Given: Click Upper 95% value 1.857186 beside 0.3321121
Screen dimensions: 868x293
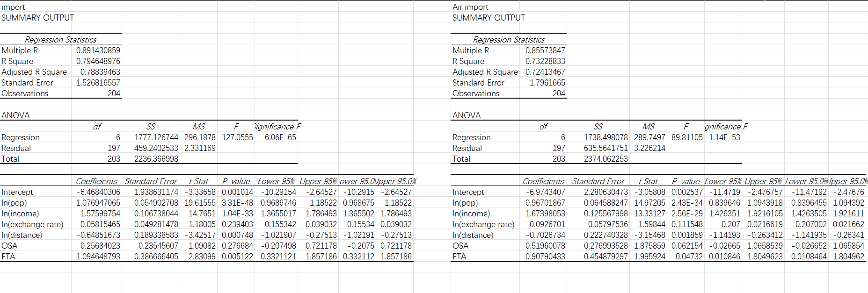Looking at the screenshot, I should click(321, 257).
